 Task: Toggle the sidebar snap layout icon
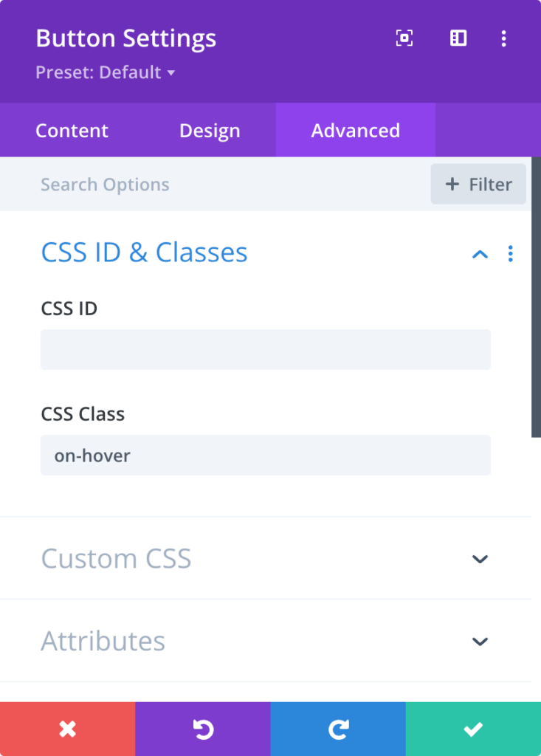pos(458,38)
